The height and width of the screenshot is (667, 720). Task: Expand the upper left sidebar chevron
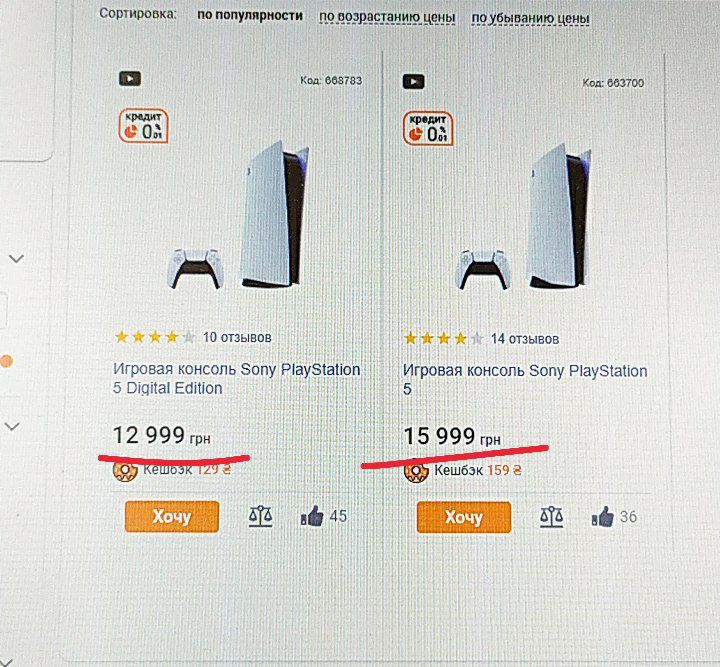(x=17, y=258)
